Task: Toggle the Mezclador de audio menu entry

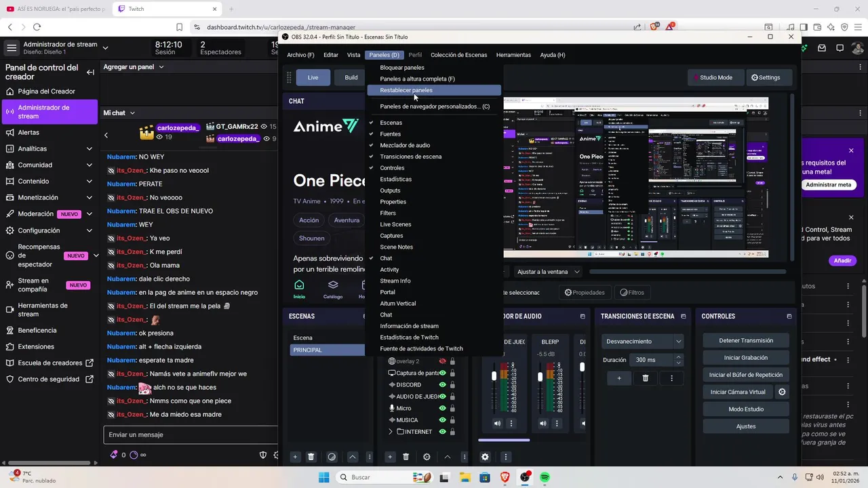Action: pyautogui.click(x=434, y=145)
